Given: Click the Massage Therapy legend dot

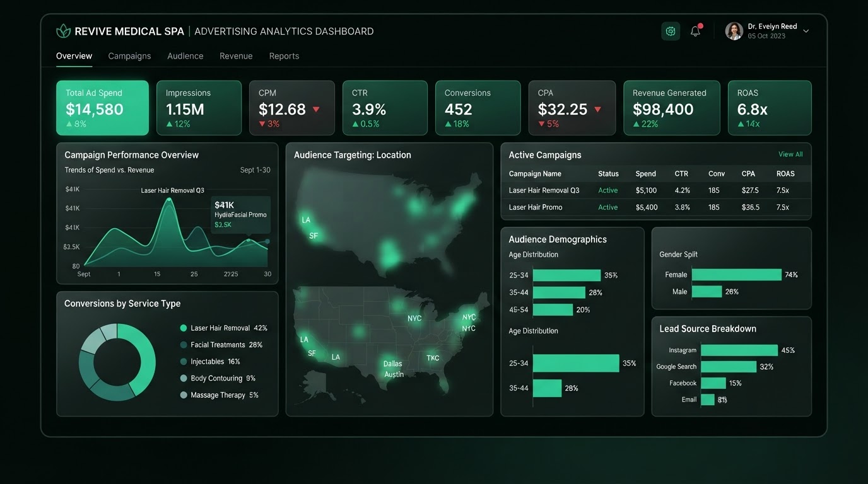Looking at the screenshot, I should pos(184,395).
